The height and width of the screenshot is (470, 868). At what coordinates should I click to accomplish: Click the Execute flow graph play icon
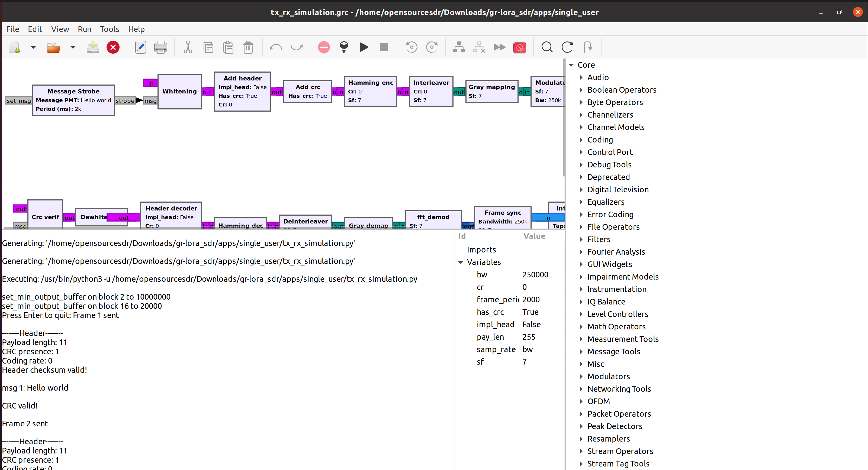(364, 47)
